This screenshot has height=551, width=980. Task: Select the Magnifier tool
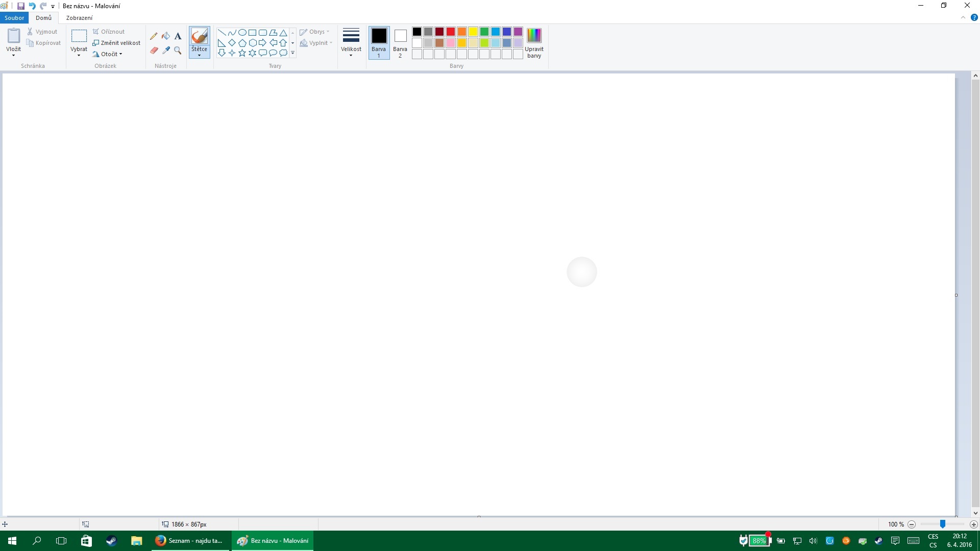click(178, 50)
